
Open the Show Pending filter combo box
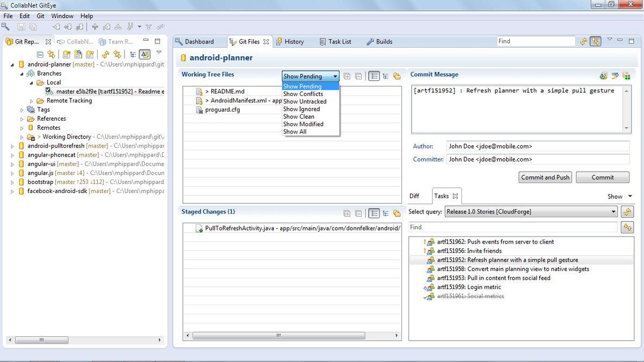[311, 76]
